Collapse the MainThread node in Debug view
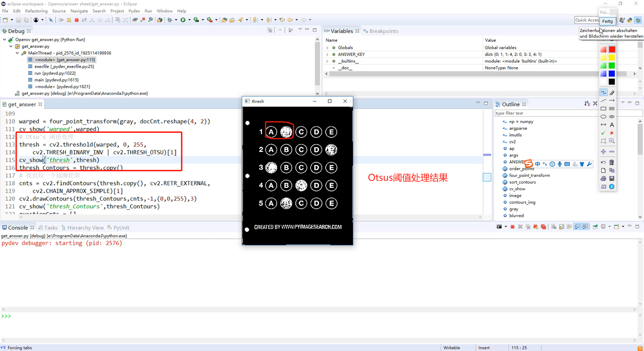This screenshot has height=351, width=644. (17, 53)
